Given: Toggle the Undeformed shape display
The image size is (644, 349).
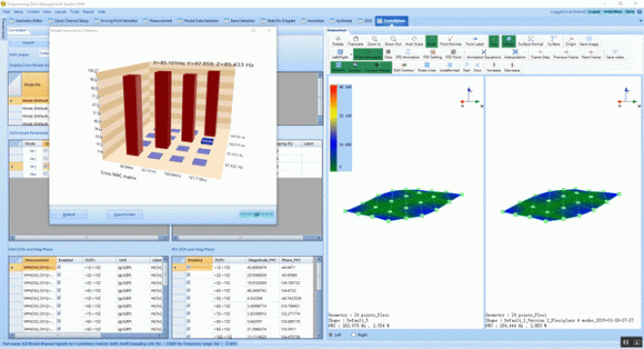Looking at the screenshot, I should (x=449, y=67).
